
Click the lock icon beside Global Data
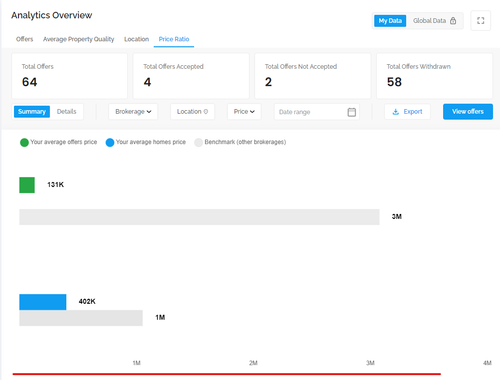[453, 21]
